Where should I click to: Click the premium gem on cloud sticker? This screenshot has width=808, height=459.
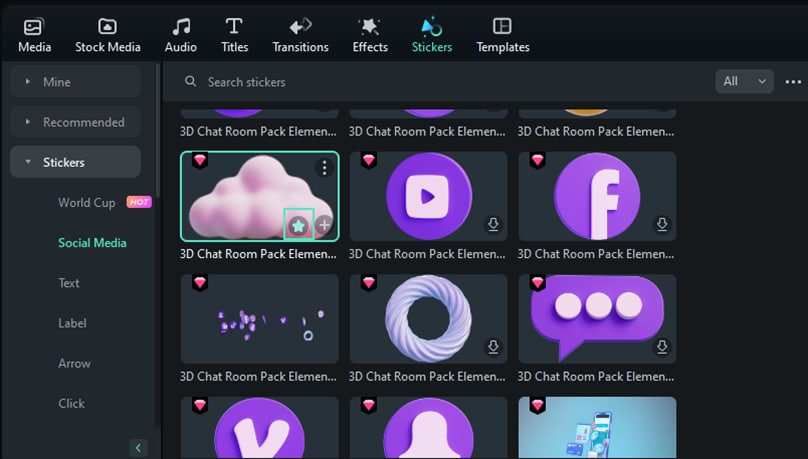click(x=200, y=160)
